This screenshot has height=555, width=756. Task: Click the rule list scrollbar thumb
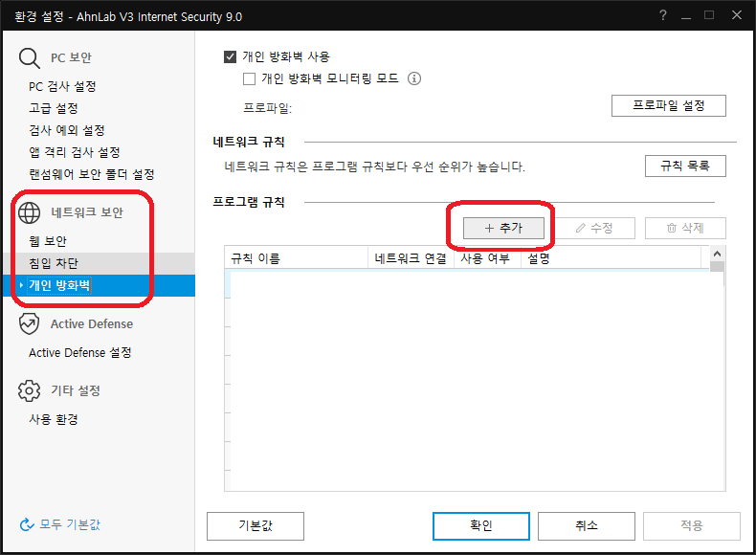[x=717, y=267]
